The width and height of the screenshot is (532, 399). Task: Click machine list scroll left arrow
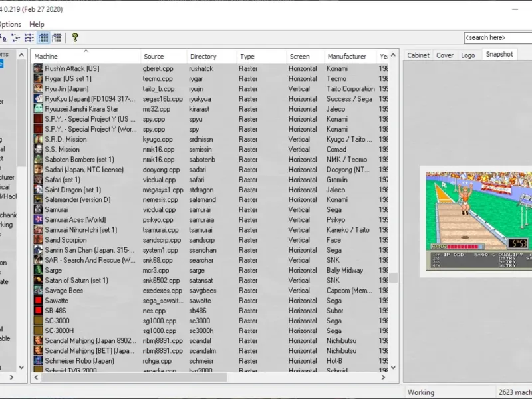[37, 377]
